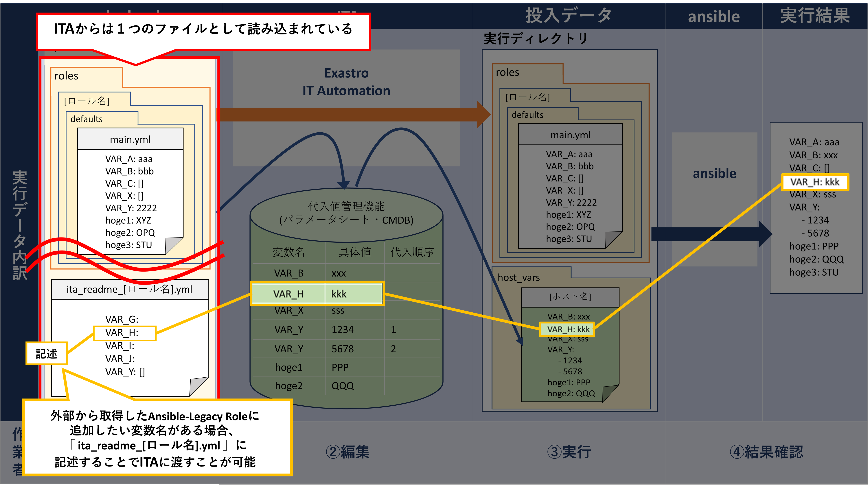Image resolution: width=868 pixels, height=488 pixels.
Task: Click the ②編集 step label
Action: 347,452
